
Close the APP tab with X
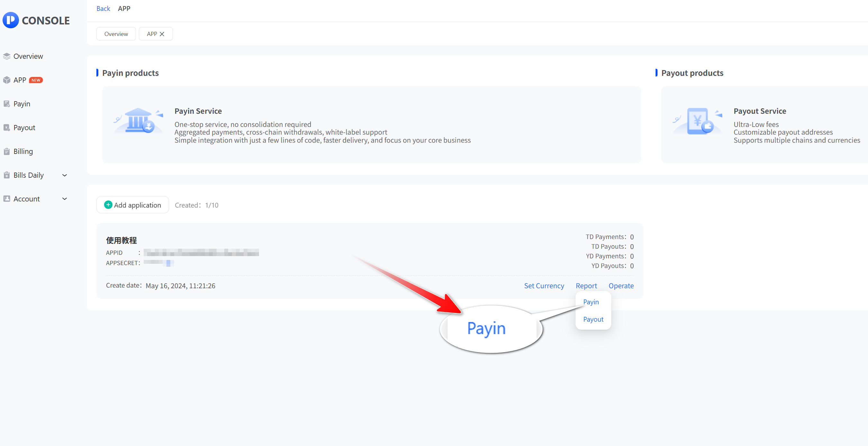click(x=162, y=34)
